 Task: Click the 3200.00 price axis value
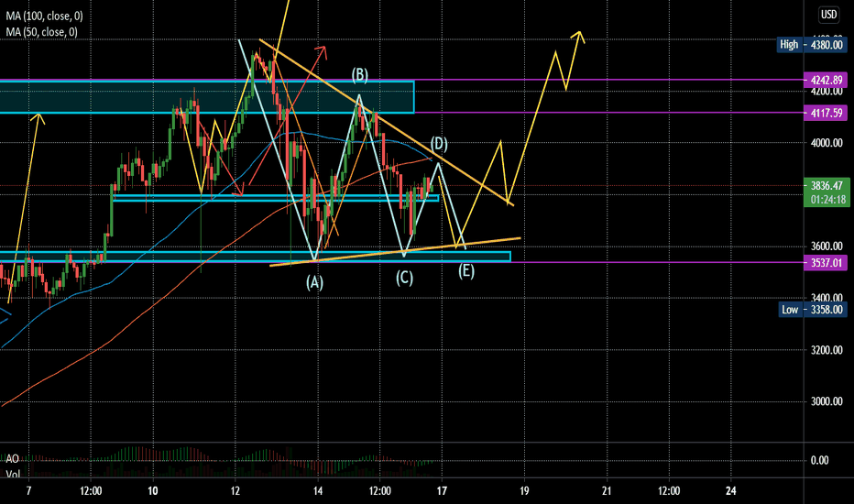pos(827,350)
